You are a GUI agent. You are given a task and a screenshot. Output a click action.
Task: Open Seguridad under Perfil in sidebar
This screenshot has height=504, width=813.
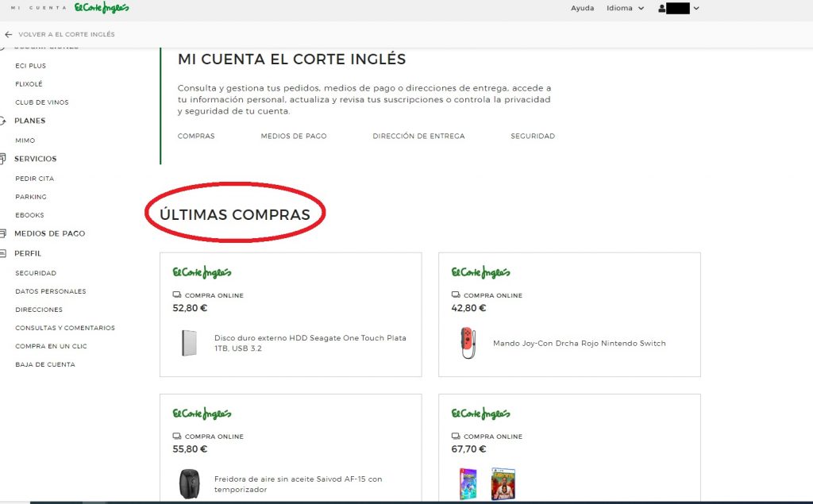pyautogui.click(x=36, y=273)
